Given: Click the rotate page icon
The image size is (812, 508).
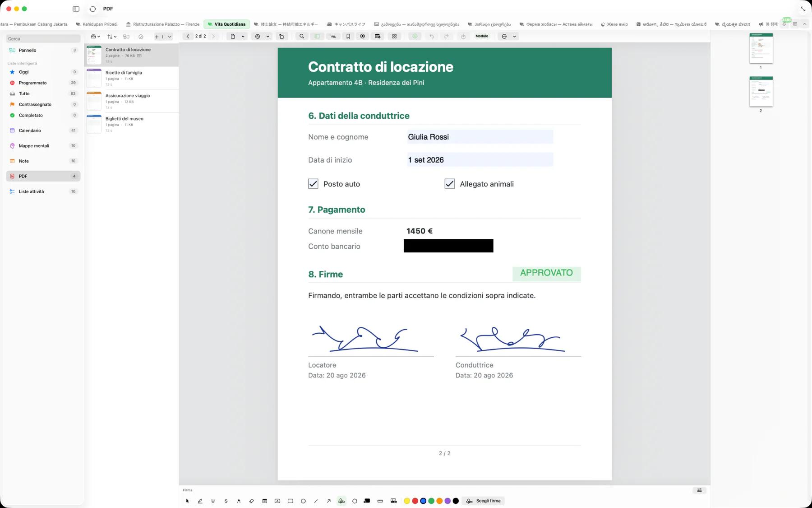Looking at the screenshot, I should pyautogui.click(x=281, y=36).
